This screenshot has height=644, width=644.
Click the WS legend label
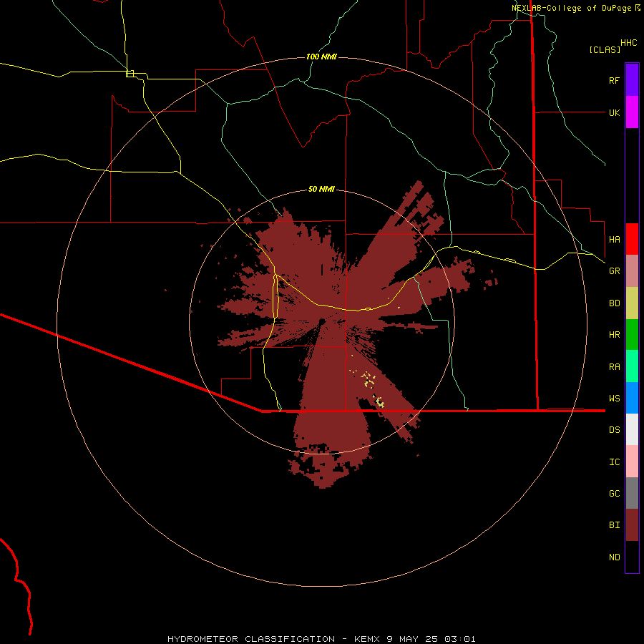[614, 399]
